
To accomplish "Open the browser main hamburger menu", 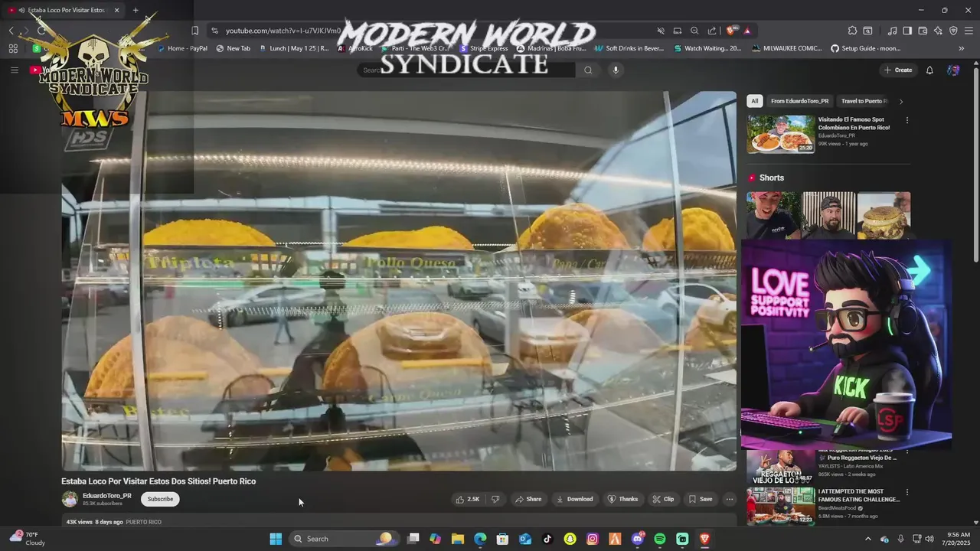I will [969, 31].
